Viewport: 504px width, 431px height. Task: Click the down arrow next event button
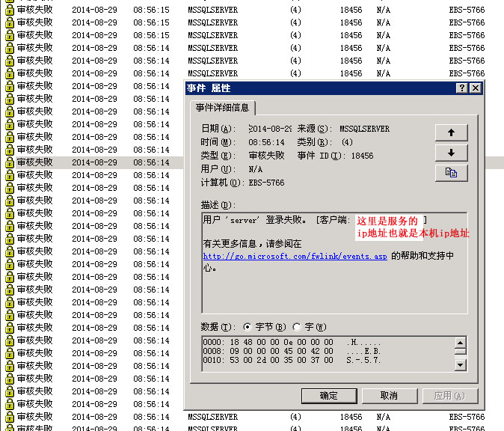pyautogui.click(x=451, y=153)
